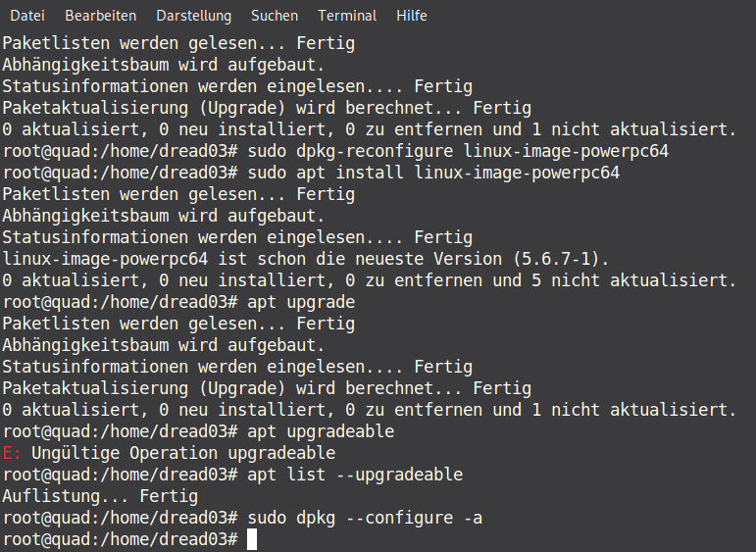Click the 'sudo dpkg --configure -a' command
This screenshot has width=756, height=552.
[x=365, y=518]
